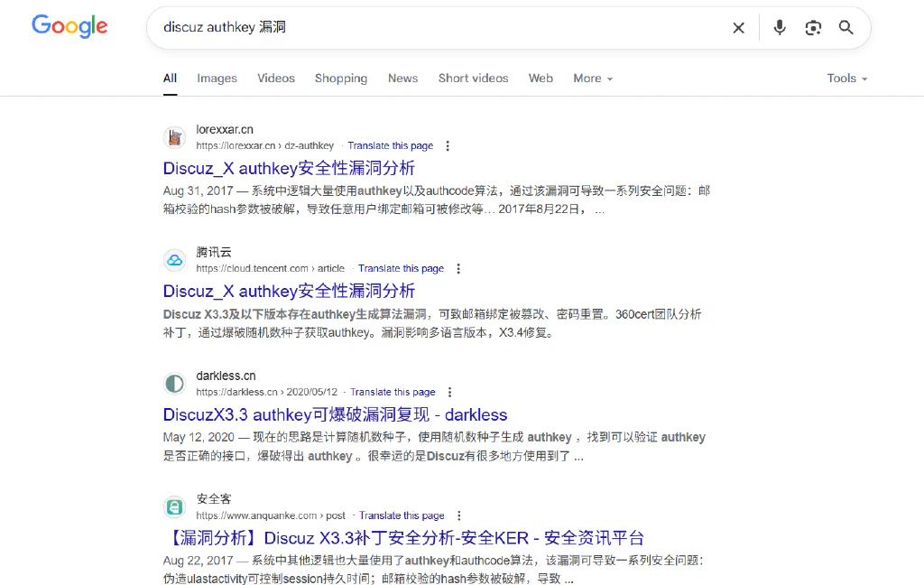
Task: Click the Tencent Cloud favicon
Action: click(x=174, y=260)
